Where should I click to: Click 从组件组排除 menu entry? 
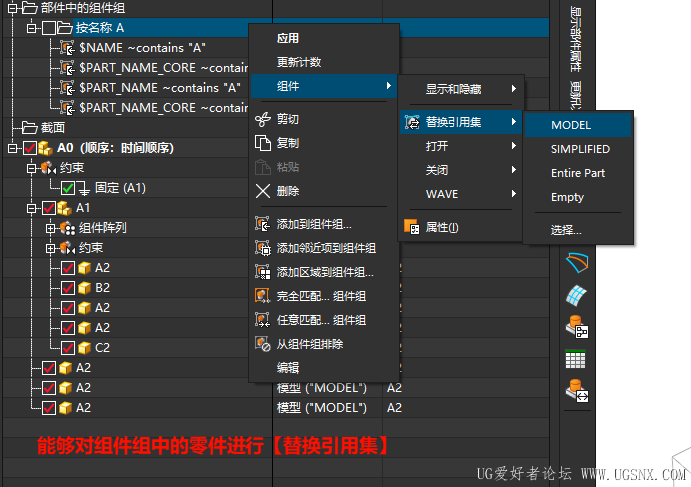[x=324, y=344]
